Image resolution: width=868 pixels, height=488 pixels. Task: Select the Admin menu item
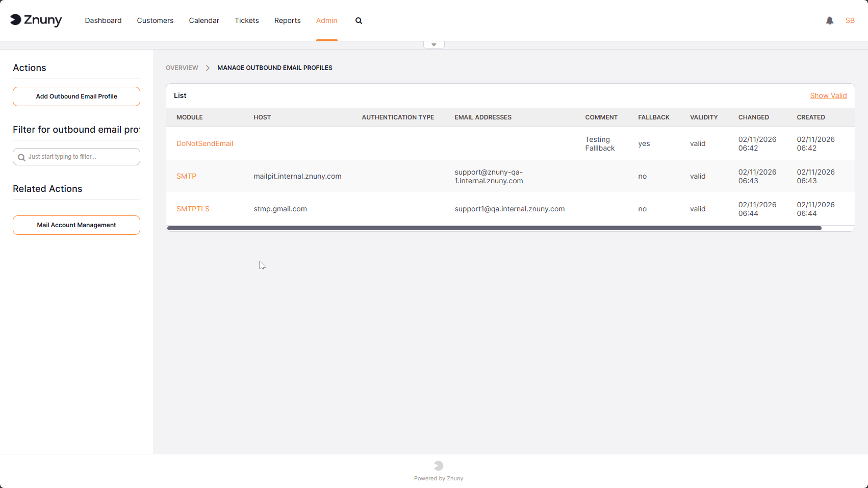326,21
